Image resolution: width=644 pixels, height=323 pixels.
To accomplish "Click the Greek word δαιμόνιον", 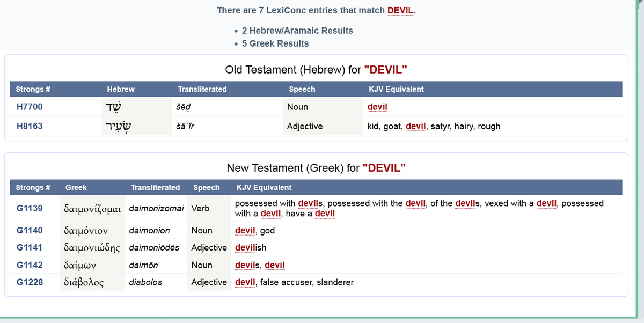I will [86, 231].
